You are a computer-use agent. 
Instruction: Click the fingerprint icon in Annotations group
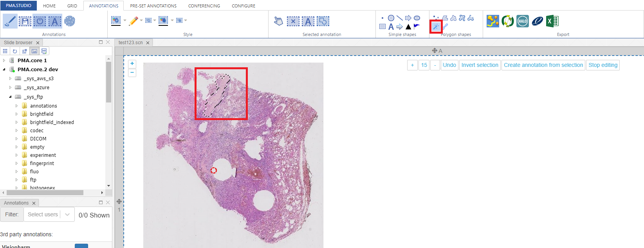click(70, 21)
